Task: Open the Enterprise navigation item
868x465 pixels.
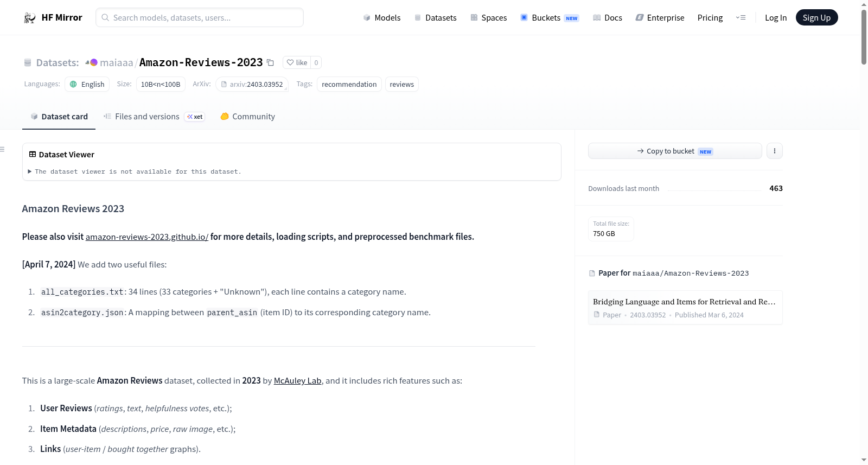Action: (660, 18)
